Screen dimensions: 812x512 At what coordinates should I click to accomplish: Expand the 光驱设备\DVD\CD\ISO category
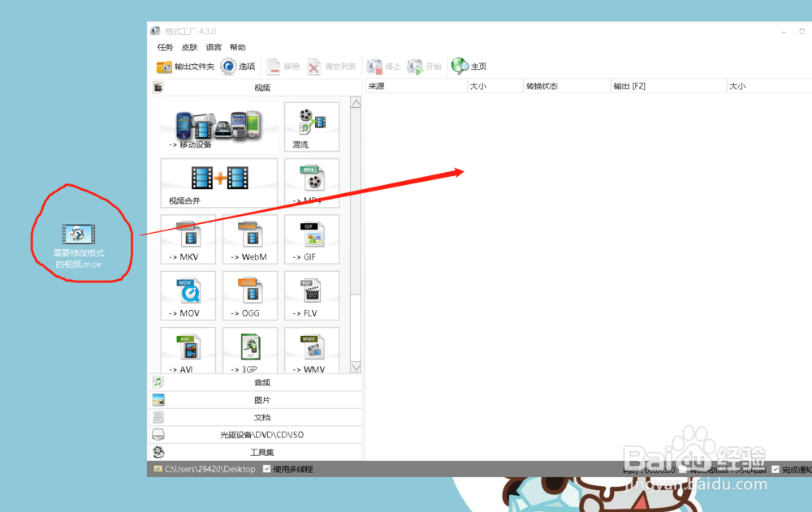pos(256,435)
